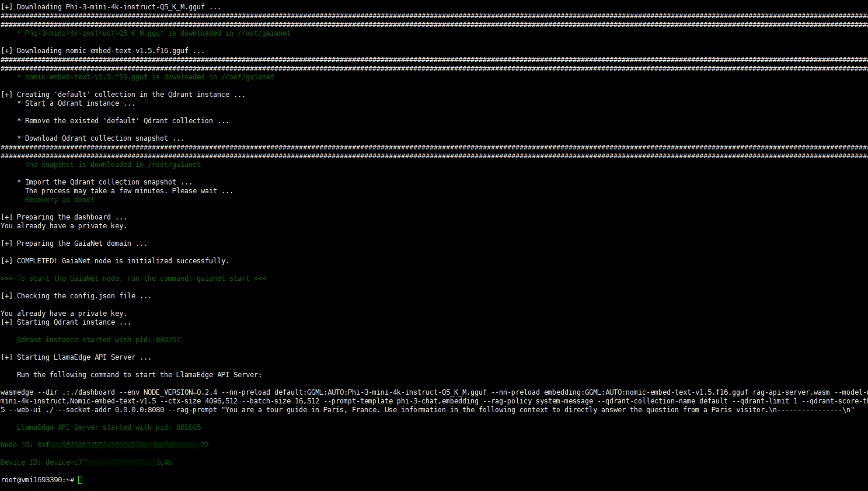Click the 'Starting Qdrant instance' line
The height and width of the screenshot is (491, 868).
pos(66,322)
